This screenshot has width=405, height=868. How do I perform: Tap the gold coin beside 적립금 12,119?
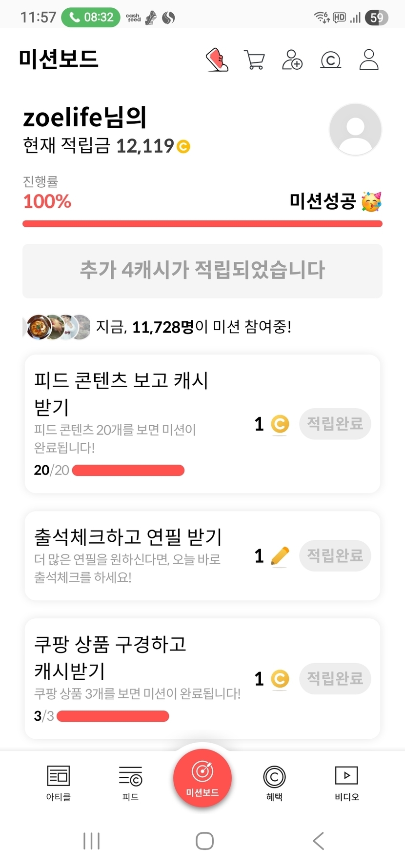pos(183,146)
